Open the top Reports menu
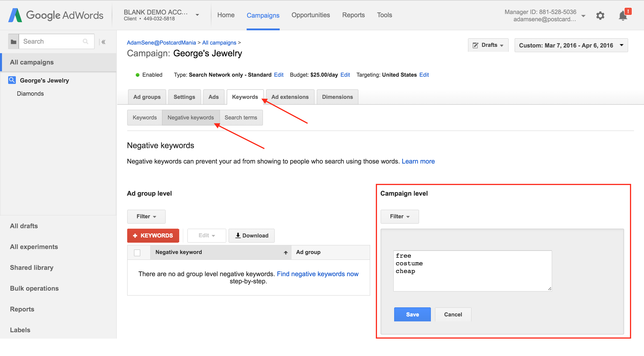This screenshot has height=356, width=644. pyautogui.click(x=353, y=15)
